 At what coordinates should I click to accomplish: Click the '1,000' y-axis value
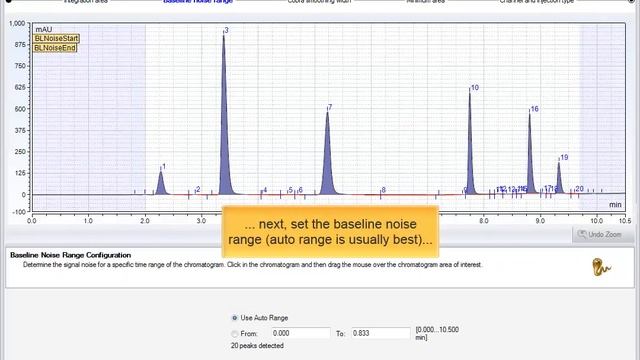coord(17,23)
